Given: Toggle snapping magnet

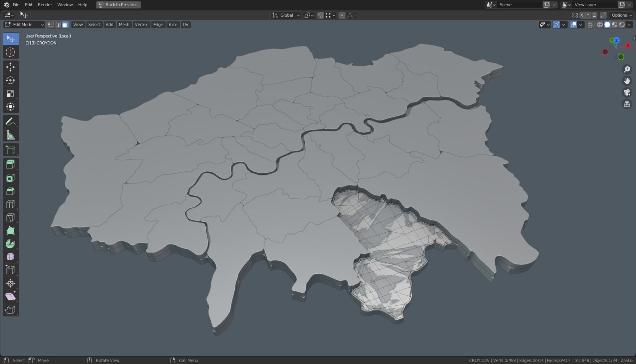Looking at the screenshot, I should pyautogui.click(x=320, y=15).
